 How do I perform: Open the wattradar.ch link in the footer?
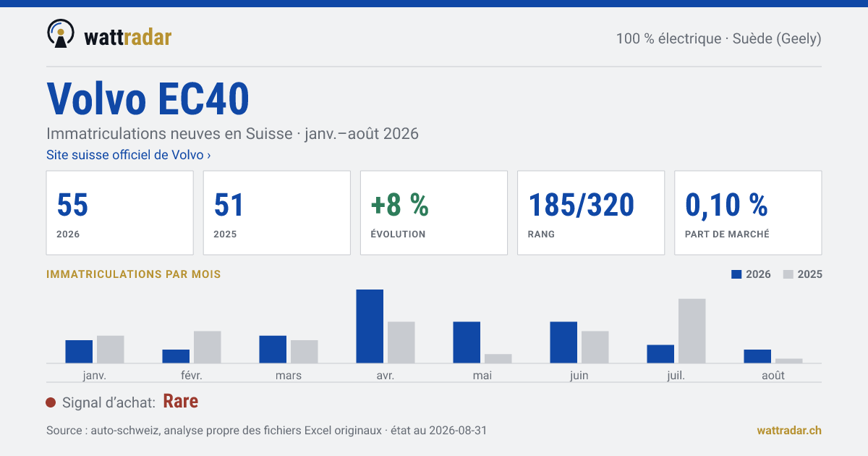pos(789,430)
